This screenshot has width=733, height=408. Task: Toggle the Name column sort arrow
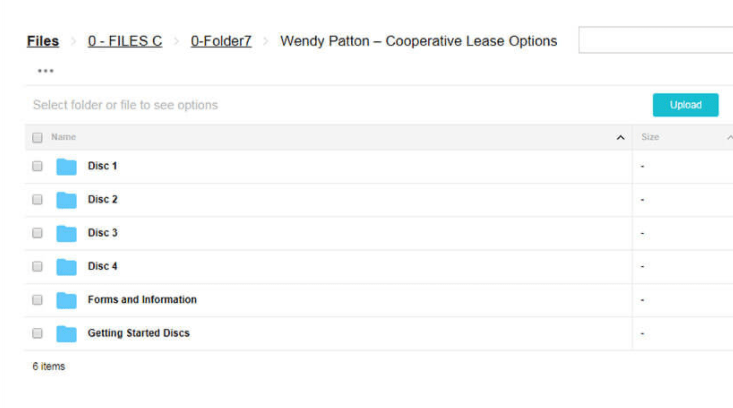pyautogui.click(x=621, y=138)
